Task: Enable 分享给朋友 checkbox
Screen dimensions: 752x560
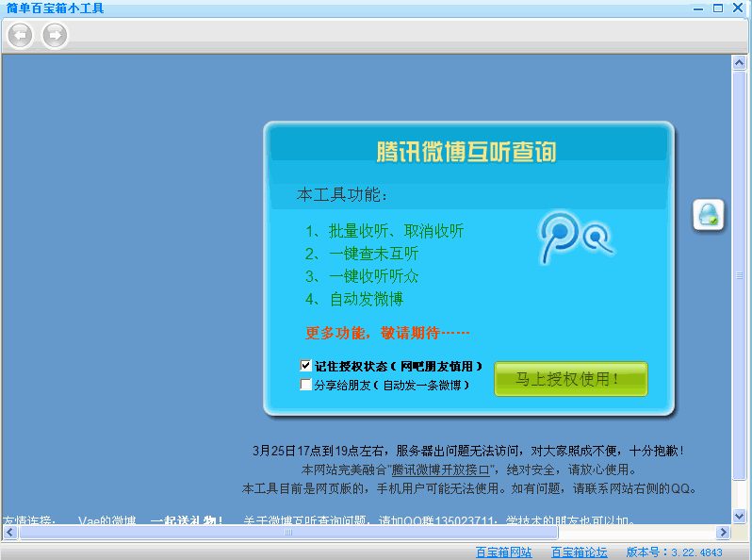Action: [x=305, y=385]
